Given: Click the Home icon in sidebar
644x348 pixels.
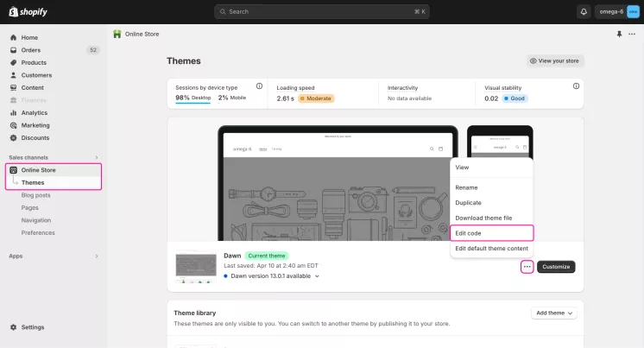Looking at the screenshot, I should [14, 37].
